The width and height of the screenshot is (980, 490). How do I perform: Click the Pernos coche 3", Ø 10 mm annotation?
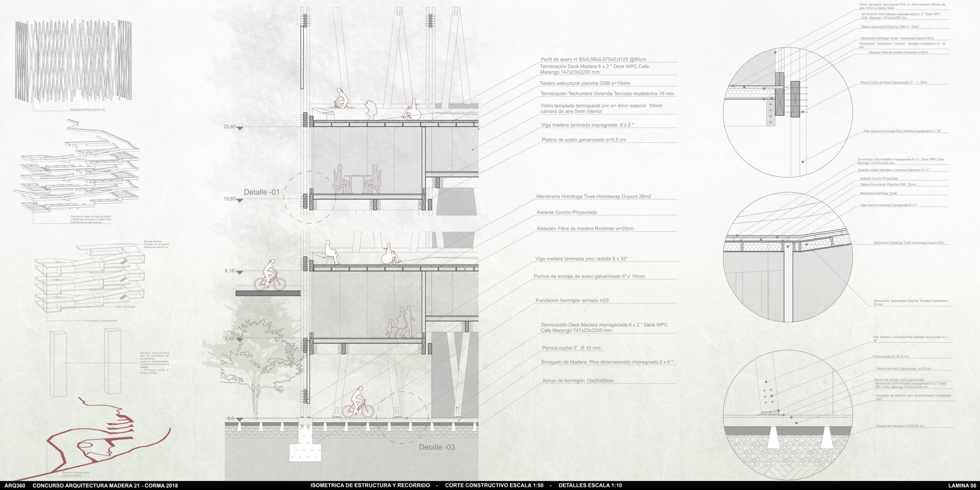[572, 348]
